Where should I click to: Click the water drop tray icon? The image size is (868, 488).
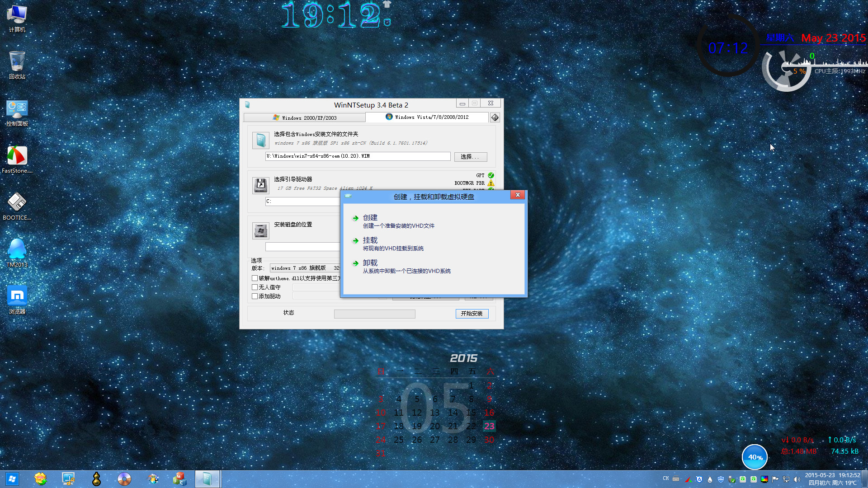pos(710,479)
